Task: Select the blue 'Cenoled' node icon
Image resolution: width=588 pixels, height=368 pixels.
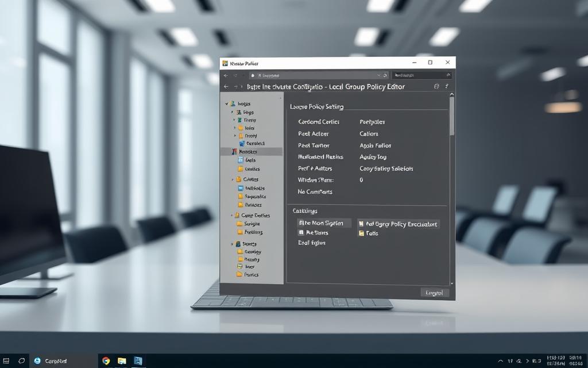Action: [242, 143]
